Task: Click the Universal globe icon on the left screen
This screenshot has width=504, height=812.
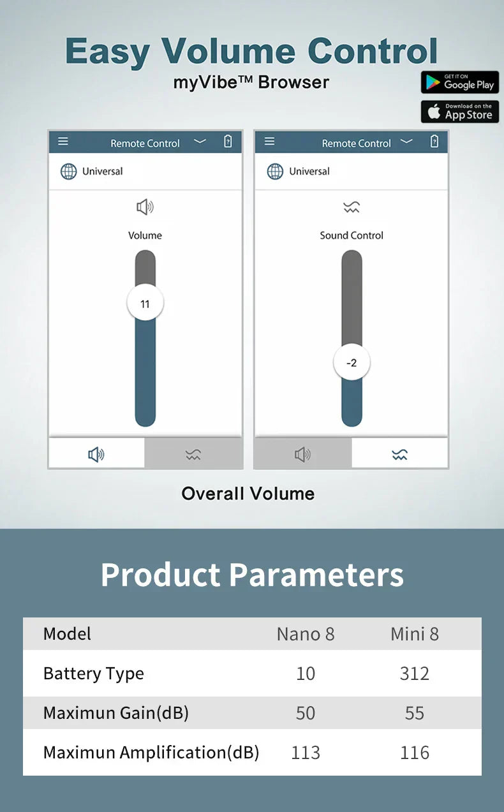Action: coord(68,171)
